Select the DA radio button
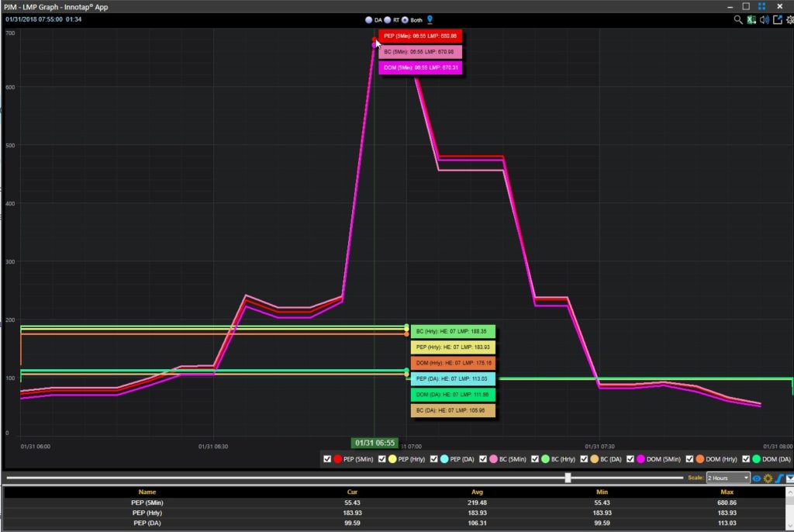The width and height of the screenshot is (794, 532). 368,20
